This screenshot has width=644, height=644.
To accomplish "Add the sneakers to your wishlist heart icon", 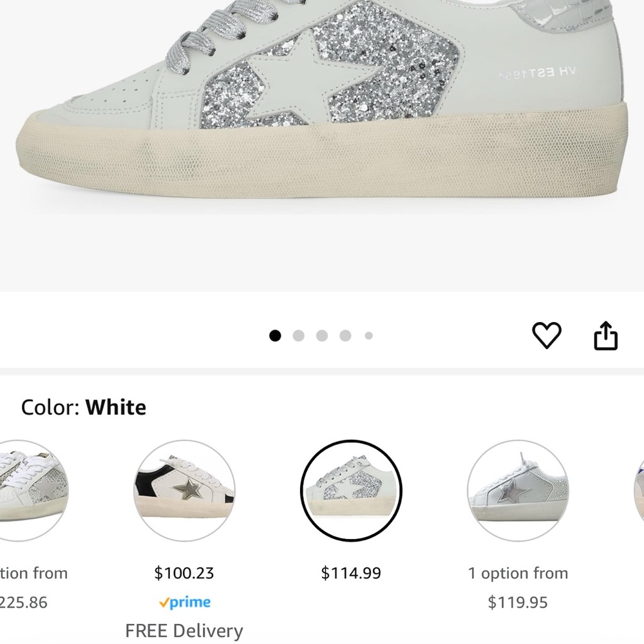I will click(x=548, y=336).
